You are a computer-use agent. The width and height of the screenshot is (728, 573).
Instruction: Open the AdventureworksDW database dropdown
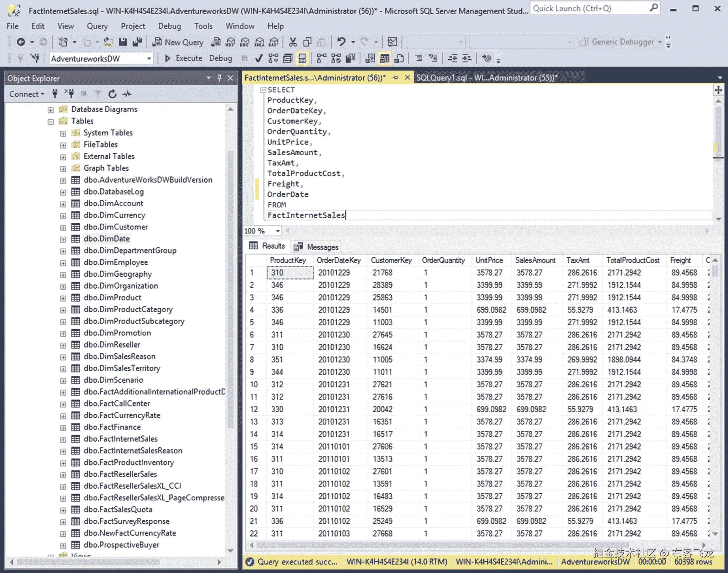149,58
